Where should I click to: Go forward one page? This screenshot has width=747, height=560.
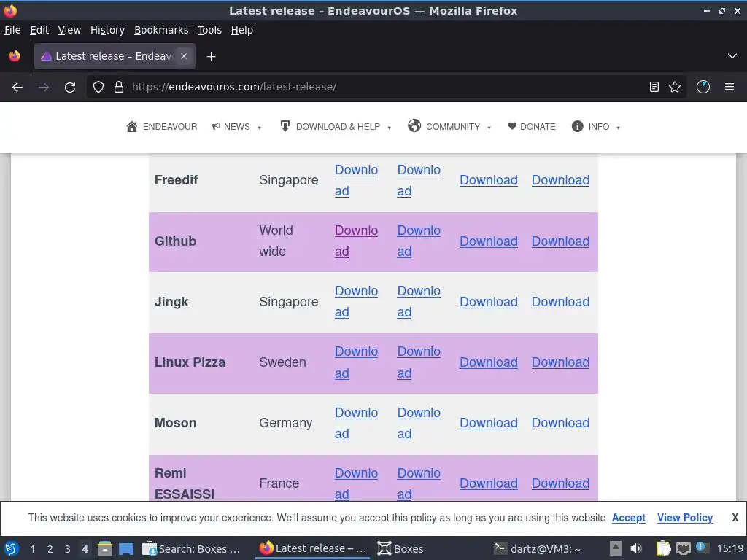coord(44,87)
